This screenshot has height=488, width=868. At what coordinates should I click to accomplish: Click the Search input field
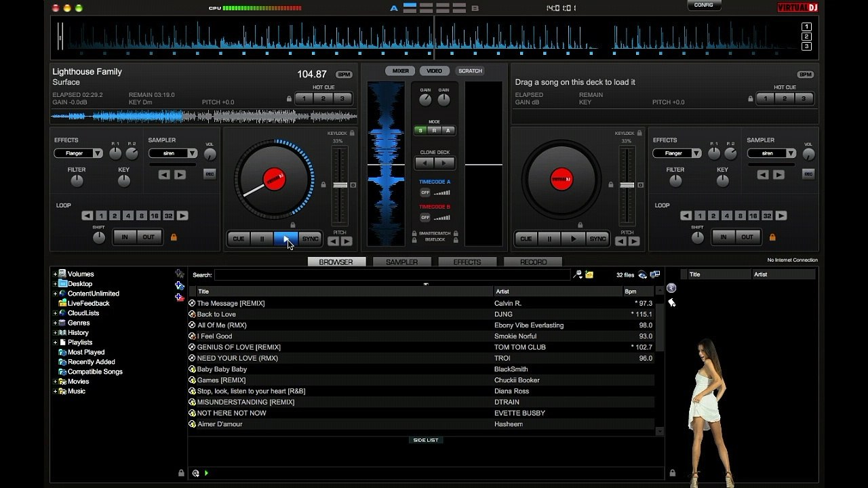392,274
